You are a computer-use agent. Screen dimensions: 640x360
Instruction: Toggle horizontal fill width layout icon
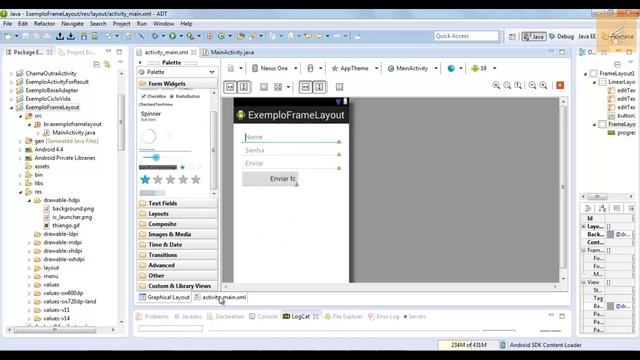230,87
